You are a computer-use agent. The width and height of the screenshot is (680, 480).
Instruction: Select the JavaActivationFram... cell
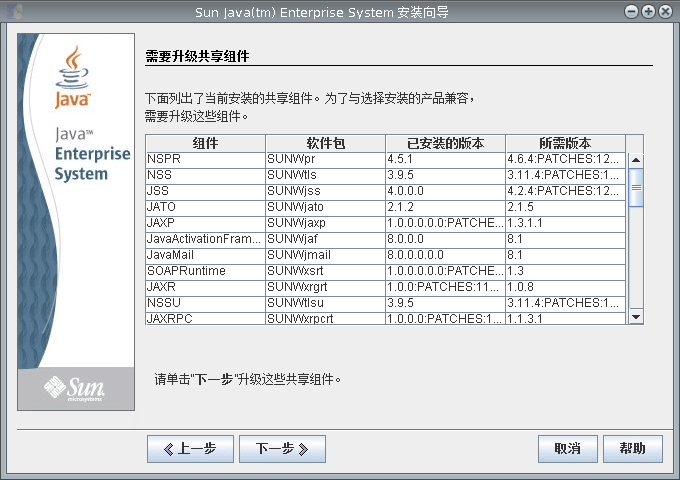point(206,239)
